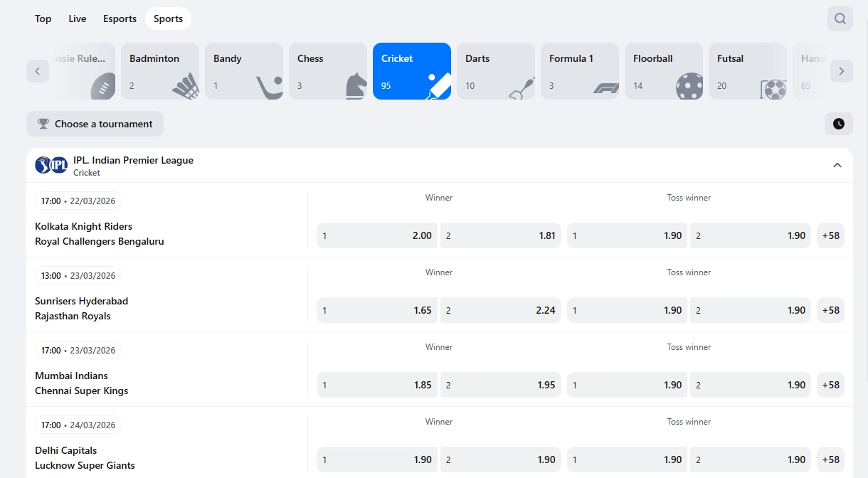Select the Bandy sport tile
This screenshot has height=478, width=868.
[244, 71]
